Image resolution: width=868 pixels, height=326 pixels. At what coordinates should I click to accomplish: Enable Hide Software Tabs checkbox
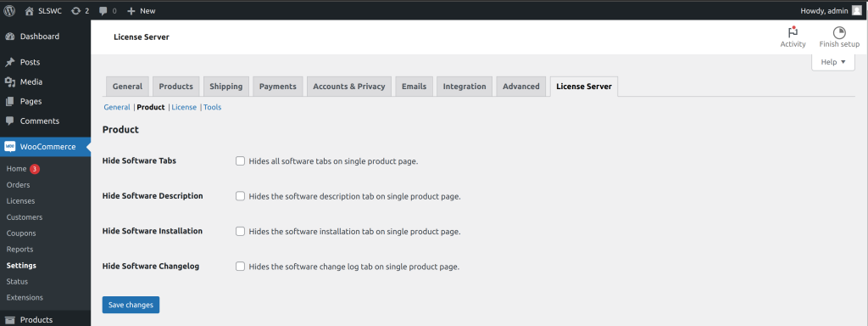[240, 160]
